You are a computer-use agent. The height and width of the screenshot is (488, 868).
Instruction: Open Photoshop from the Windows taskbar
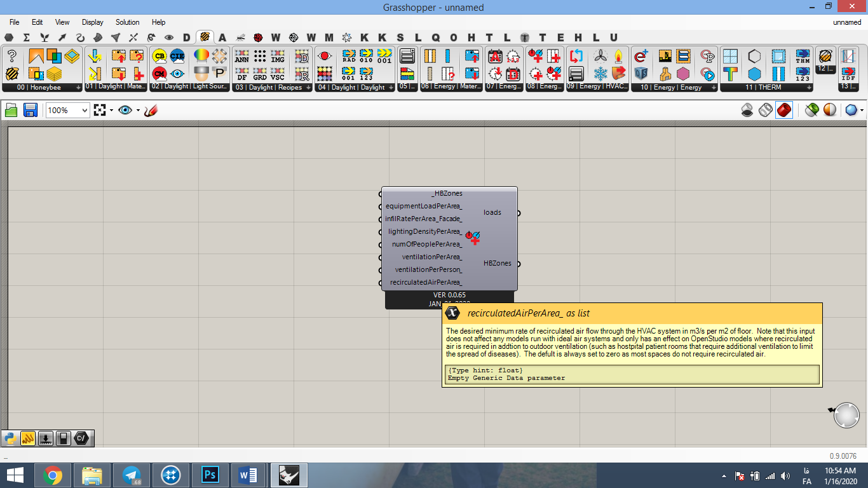[x=209, y=475]
